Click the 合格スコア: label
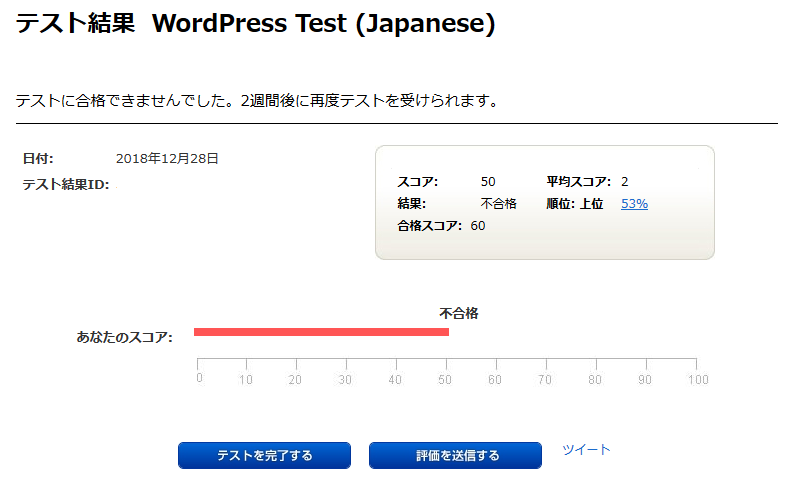 pyautogui.click(x=430, y=225)
